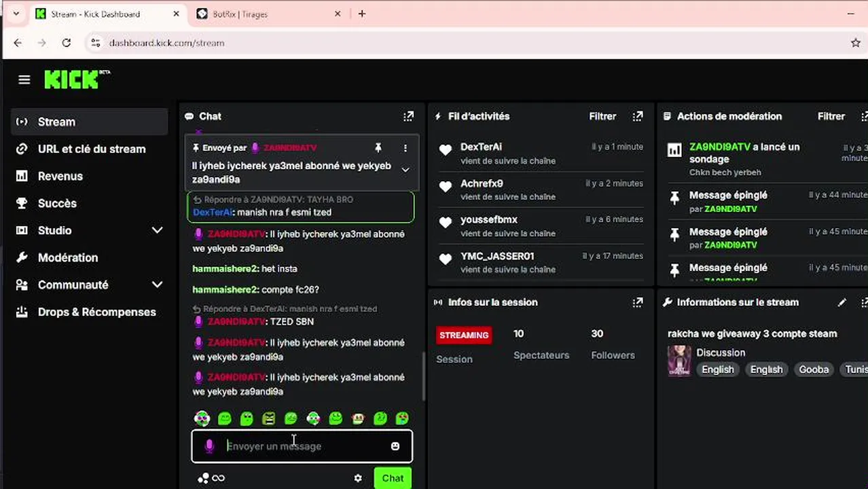Click the chat identity badge icon
Viewport: 868px width, 489px height.
pos(202,478)
